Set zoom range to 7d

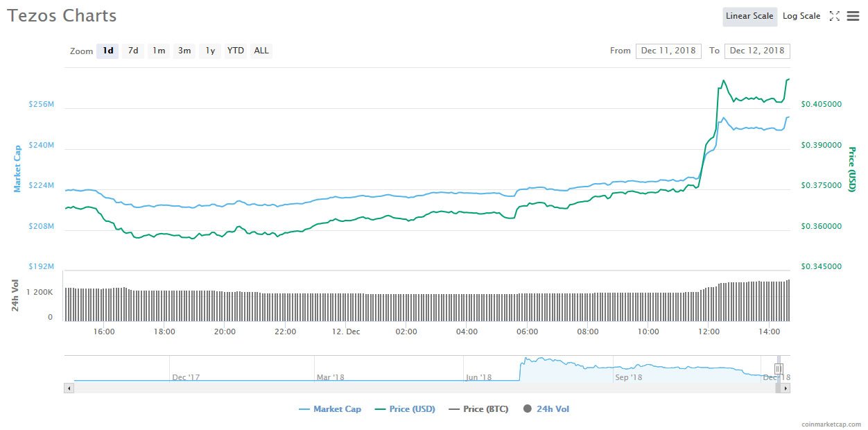[x=133, y=51]
